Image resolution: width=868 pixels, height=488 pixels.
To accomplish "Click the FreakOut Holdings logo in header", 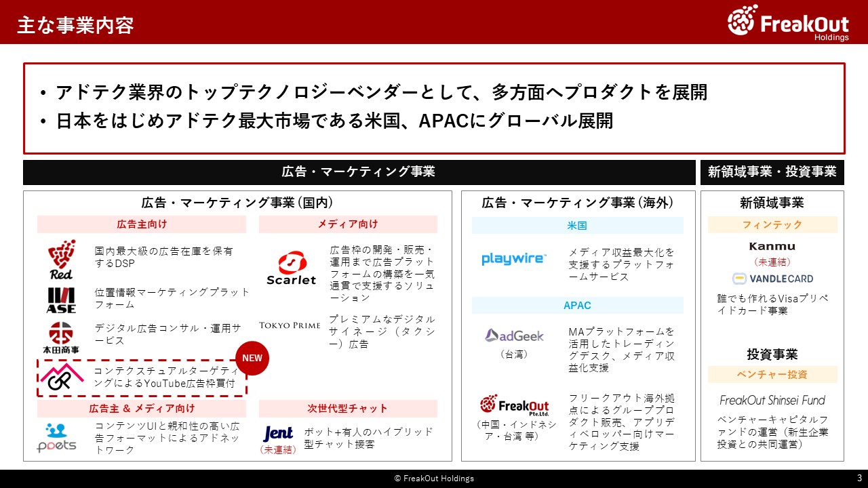I will 788,22.
